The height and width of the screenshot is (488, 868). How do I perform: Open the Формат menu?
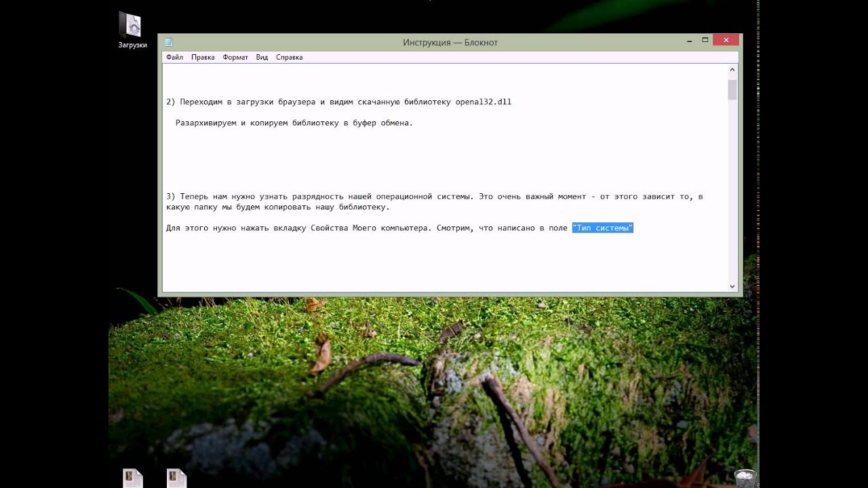point(235,58)
